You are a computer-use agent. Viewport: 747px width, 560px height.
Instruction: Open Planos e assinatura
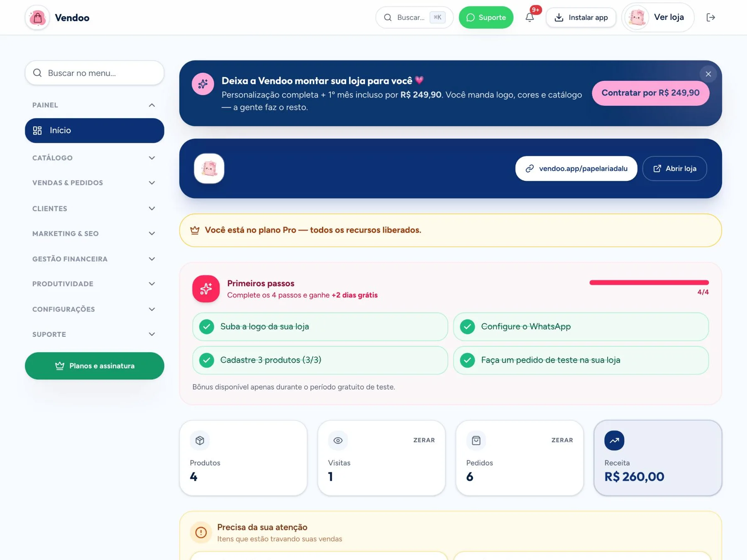95,366
